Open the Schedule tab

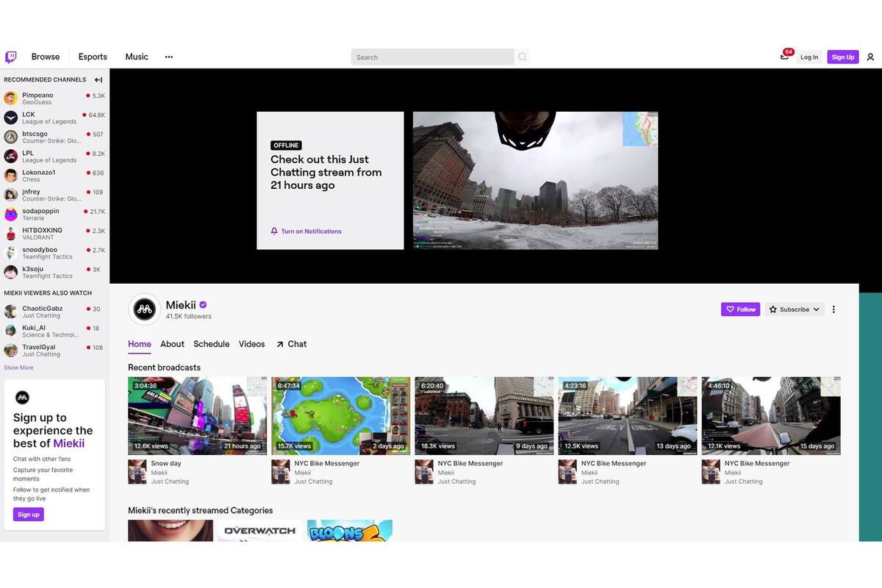tap(212, 344)
